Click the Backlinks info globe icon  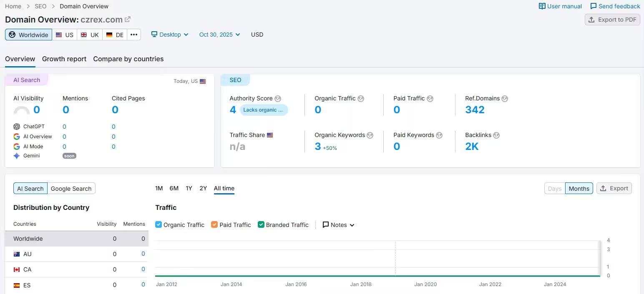[496, 135]
